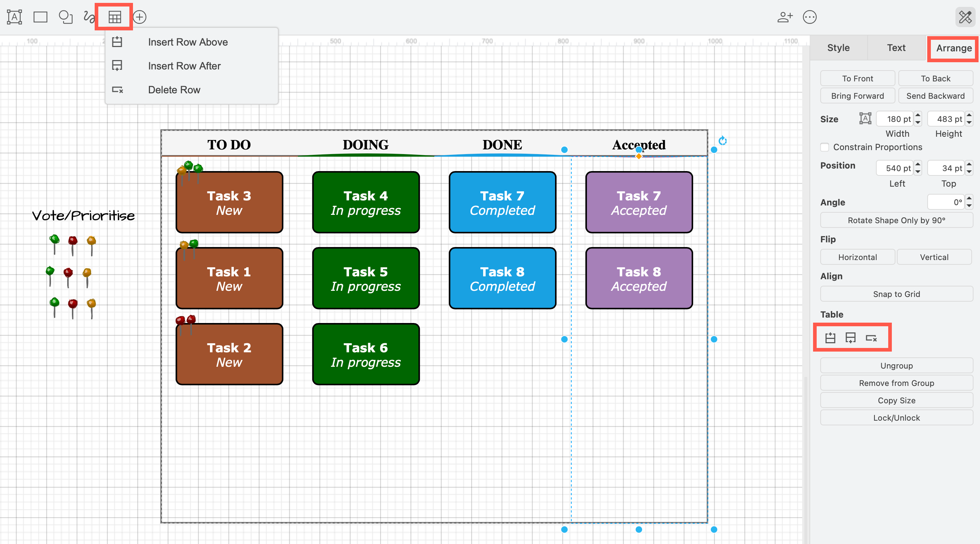Select the Freehand drawing tool
980x544 pixels.
pos(89,17)
